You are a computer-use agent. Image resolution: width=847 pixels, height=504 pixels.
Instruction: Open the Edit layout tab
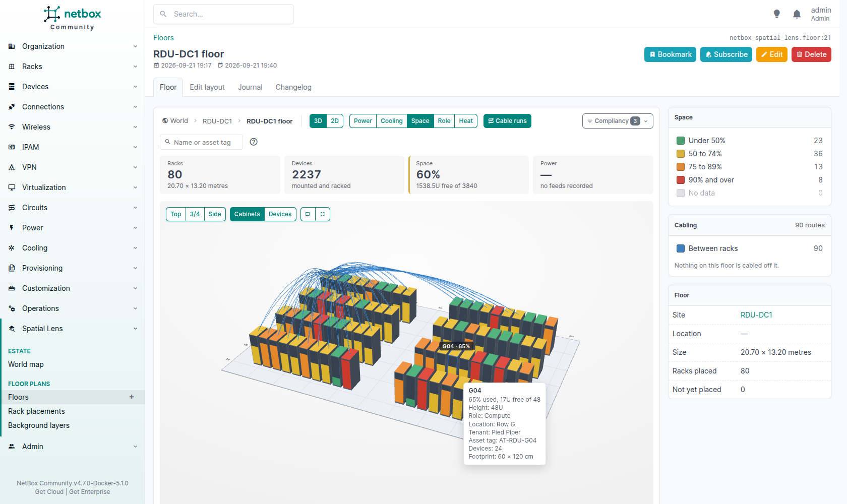point(207,87)
